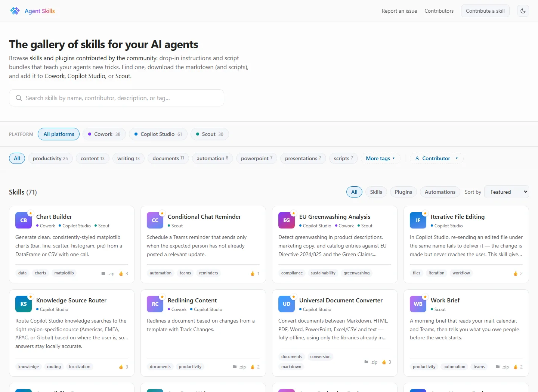
Task: Open the Knowledge Source Router KS avatar
Action: click(24, 304)
